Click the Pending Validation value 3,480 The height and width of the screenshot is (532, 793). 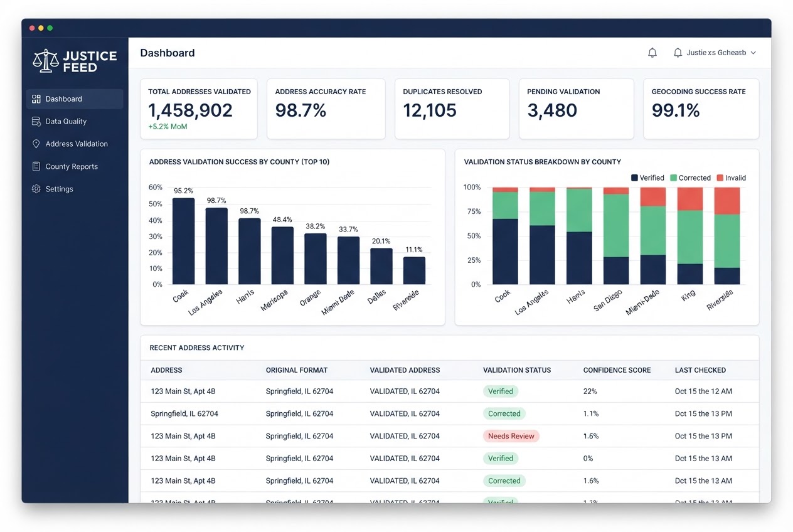552,110
